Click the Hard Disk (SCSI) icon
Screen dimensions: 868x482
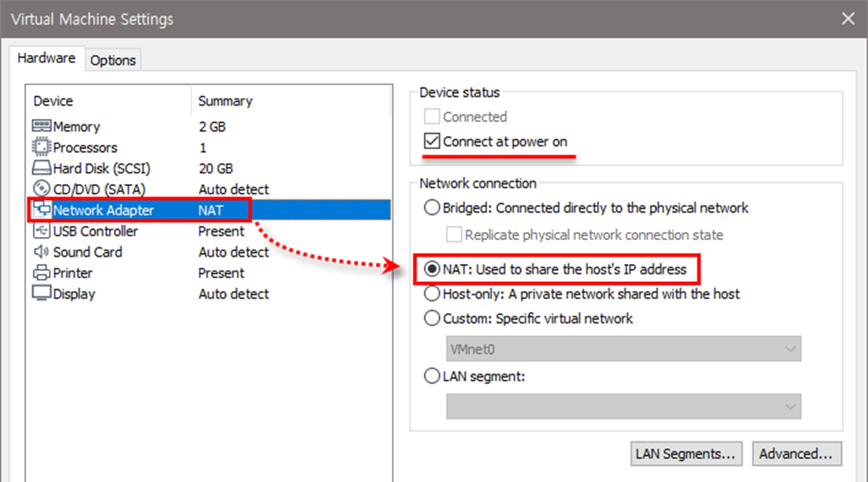click(x=42, y=169)
